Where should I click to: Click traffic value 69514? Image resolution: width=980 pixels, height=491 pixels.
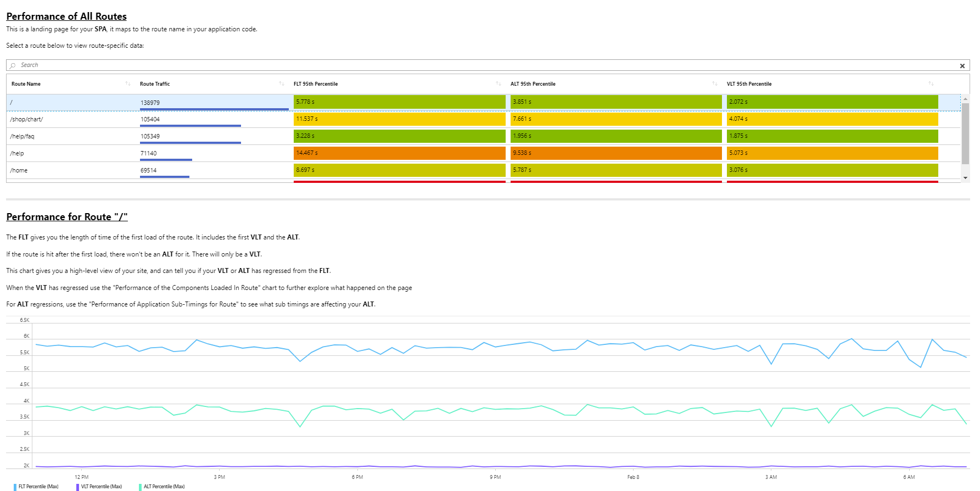pos(148,170)
